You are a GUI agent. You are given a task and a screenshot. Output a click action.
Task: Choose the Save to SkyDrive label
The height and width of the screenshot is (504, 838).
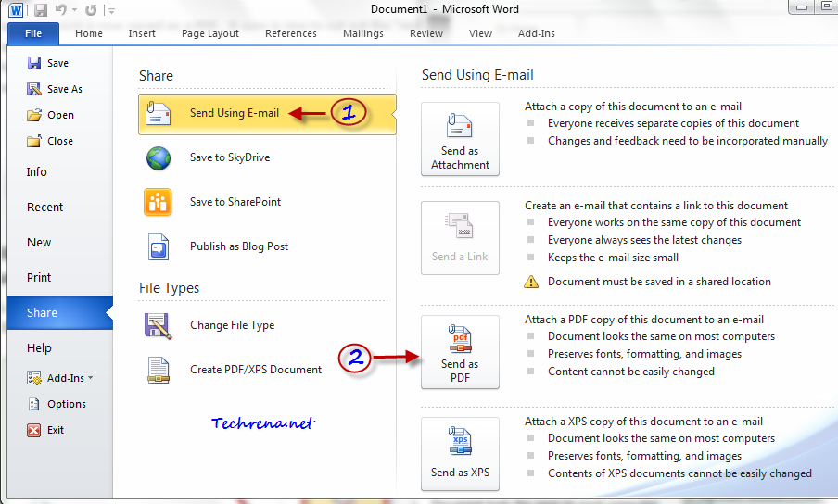230,157
